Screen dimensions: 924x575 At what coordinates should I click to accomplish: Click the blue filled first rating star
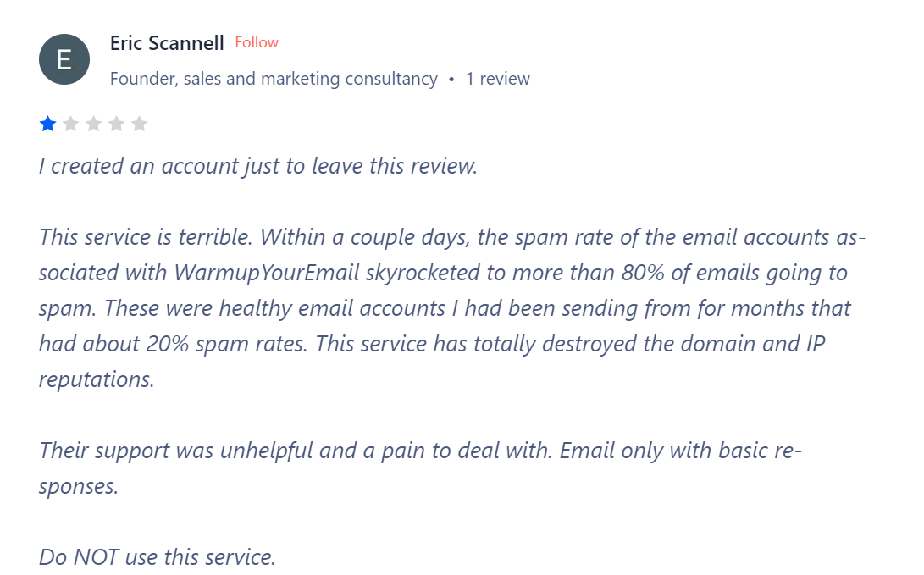coord(48,124)
